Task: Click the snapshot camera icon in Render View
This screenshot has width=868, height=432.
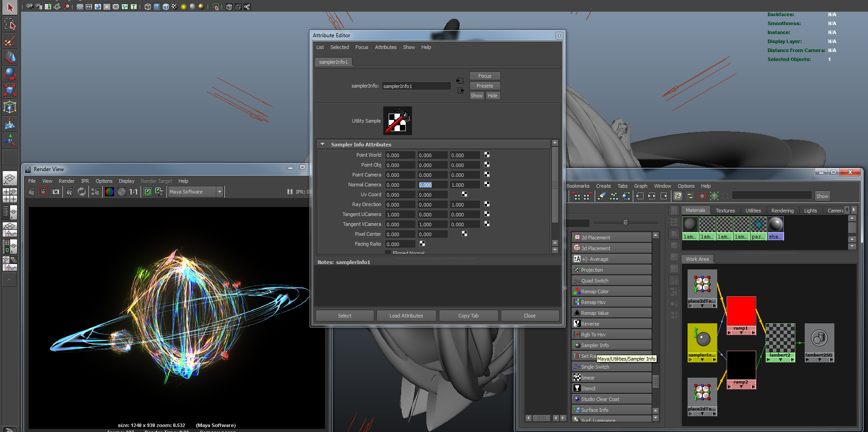Action: (x=56, y=192)
